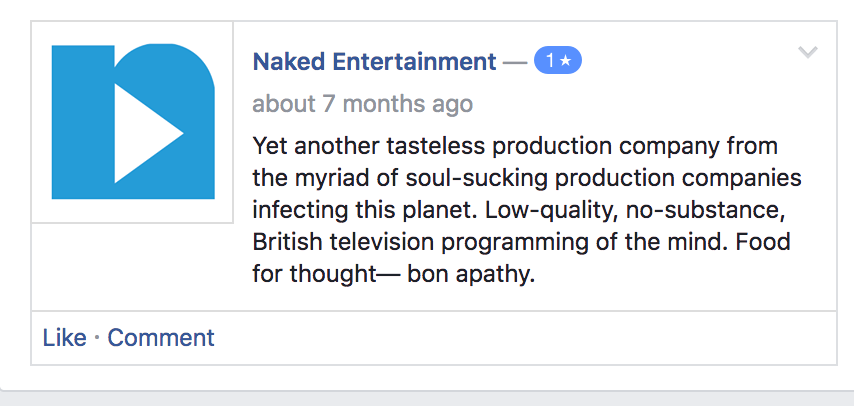Comment on this review
The image size is (854, 406).
pos(161,338)
